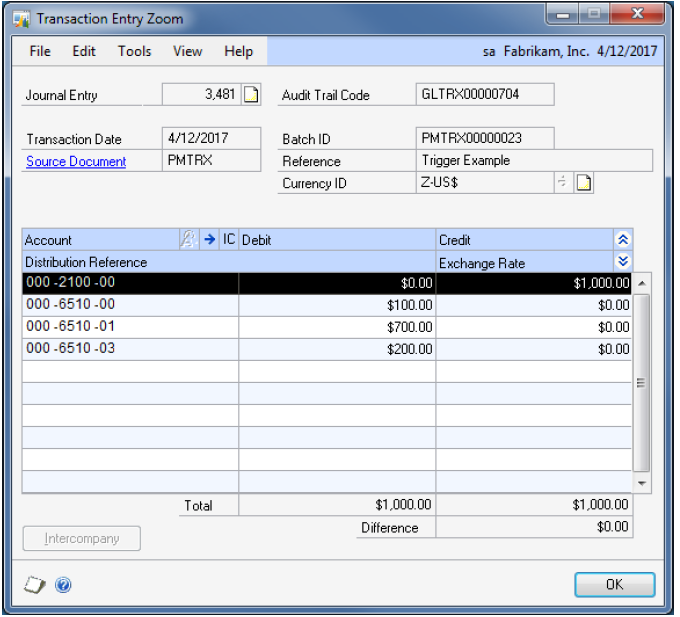Click the Currency ID stepper arrows
This screenshot has height=617, width=680.
click(562, 183)
